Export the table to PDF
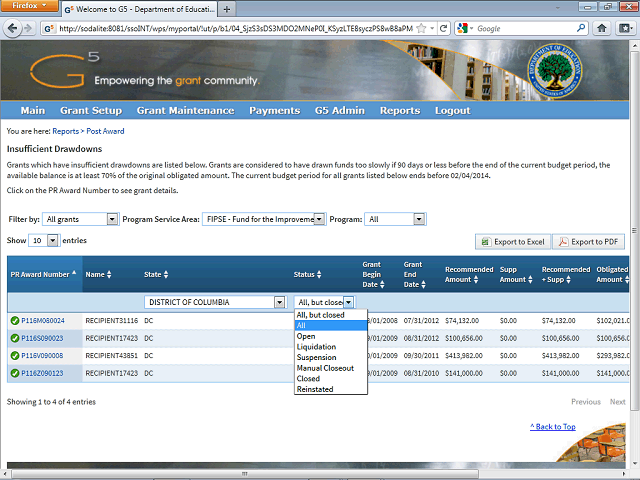Viewport: 640px width, 480px height. (x=589, y=242)
